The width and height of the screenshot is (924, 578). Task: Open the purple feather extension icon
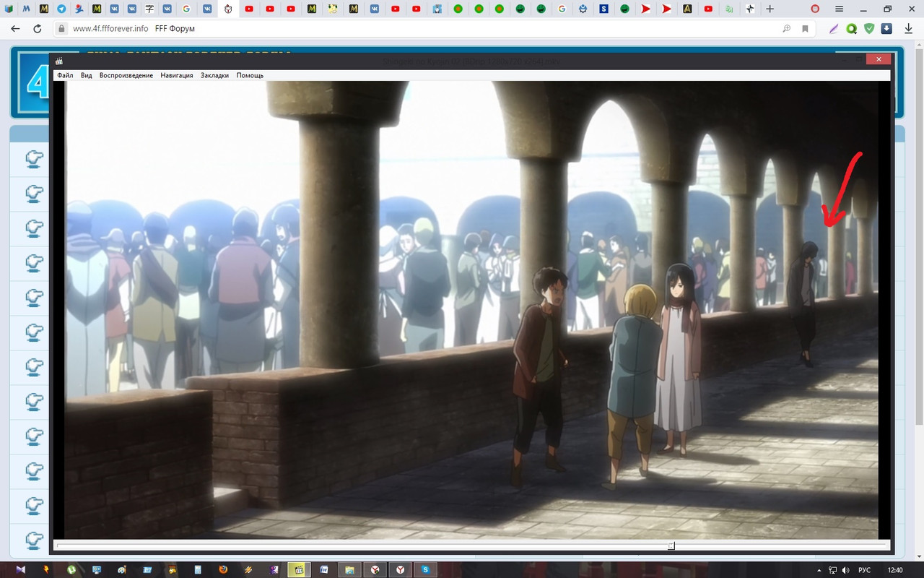pyautogui.click(x=834, y=29)
